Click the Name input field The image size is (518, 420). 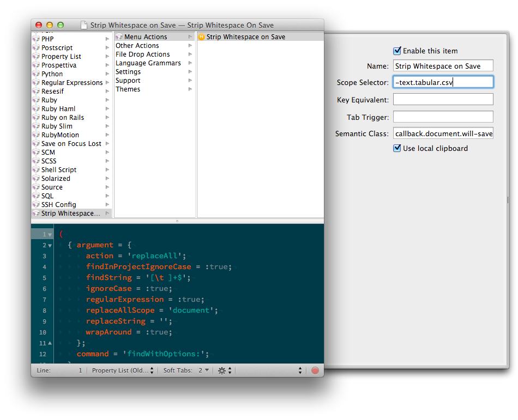(x=443, y=66)
